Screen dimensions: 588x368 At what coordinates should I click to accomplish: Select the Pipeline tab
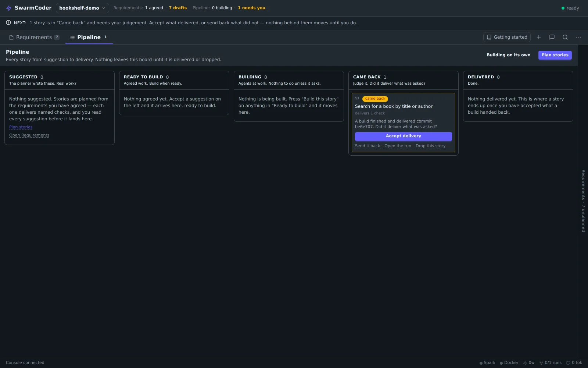click(x=89, y=37)
